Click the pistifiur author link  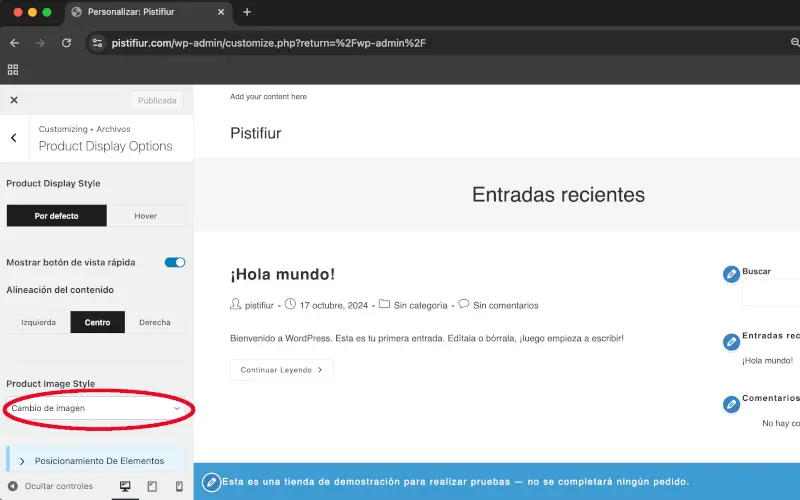[x=259, y=306]
